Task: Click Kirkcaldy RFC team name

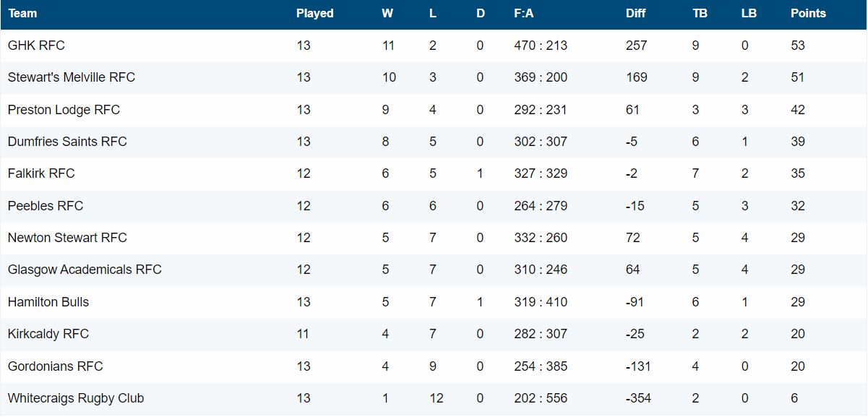Action: 48,334
